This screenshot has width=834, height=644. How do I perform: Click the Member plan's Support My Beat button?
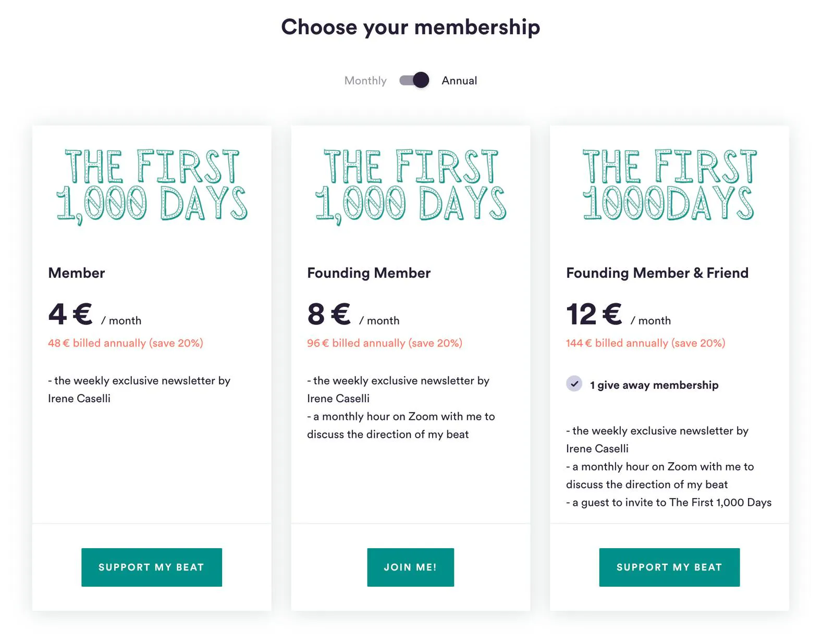pos(152,567)
